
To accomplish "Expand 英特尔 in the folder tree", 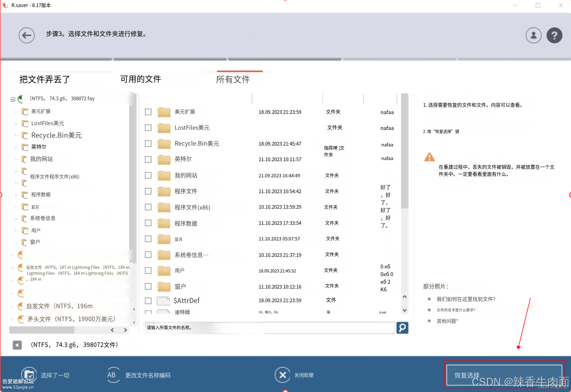I will point(16,147).
